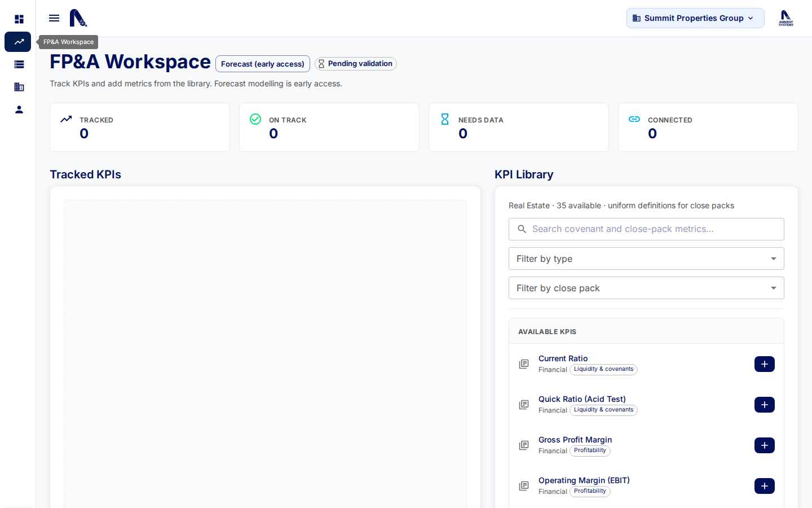Screen dimensions: 812x508
Task: Click the Tracked count card
Action: tap(140, 127)
